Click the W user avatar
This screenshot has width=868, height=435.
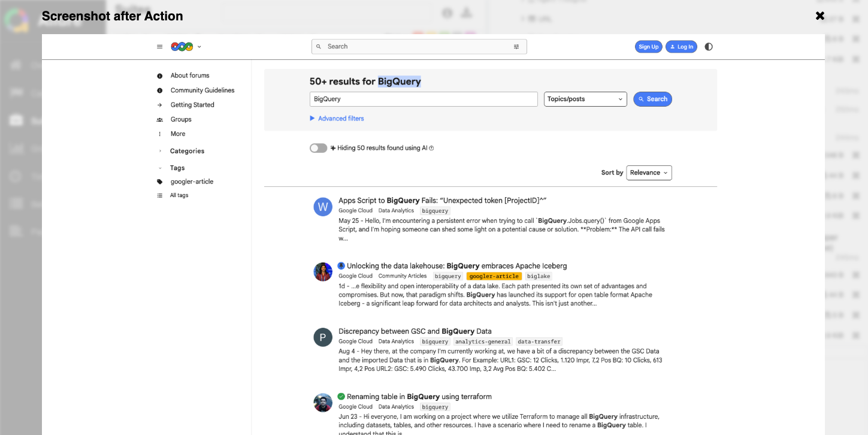pyautogui.click(x=323, y=207)
